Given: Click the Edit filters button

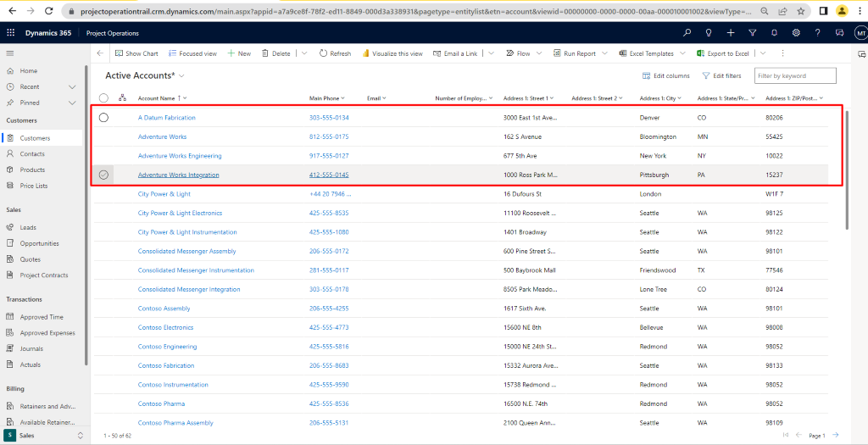Looking at the screenshot, I should [x=721, y=76].
